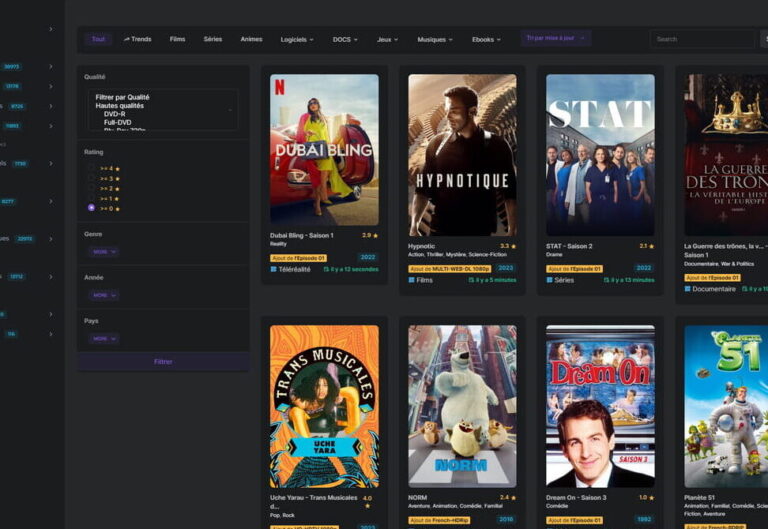Open the Hypnotic title link
Viewport: 768px width, 529px height.
pos(421,246)
